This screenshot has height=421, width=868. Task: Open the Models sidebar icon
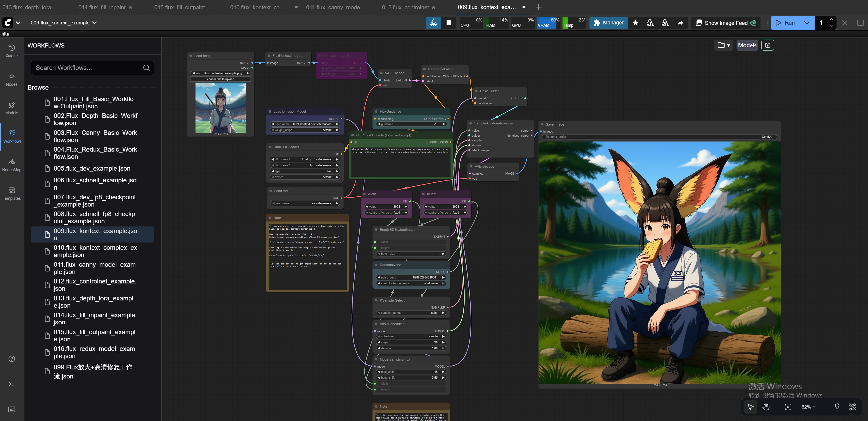tap(12, 108)
